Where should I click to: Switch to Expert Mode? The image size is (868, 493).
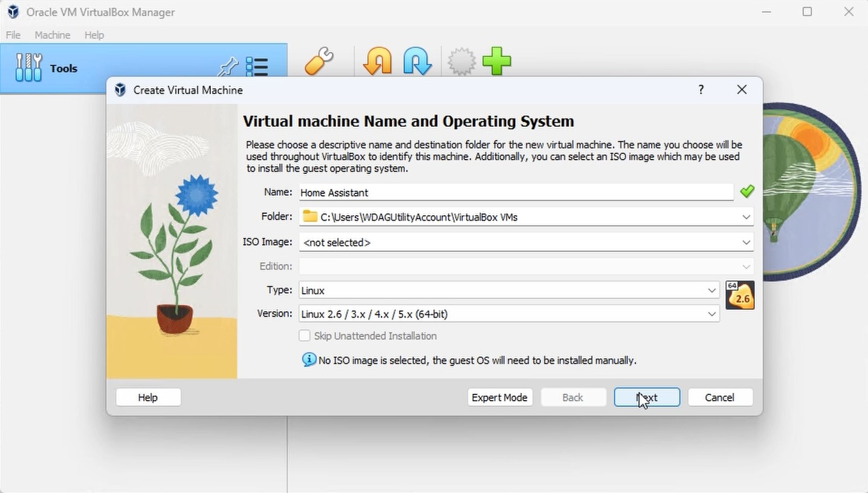pyautogui.click(x=499, y=397)
